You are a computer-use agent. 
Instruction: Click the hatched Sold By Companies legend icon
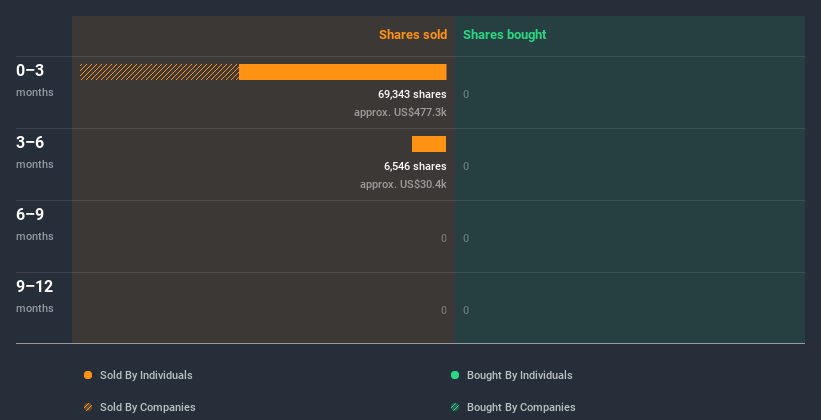tap(88, 407)
